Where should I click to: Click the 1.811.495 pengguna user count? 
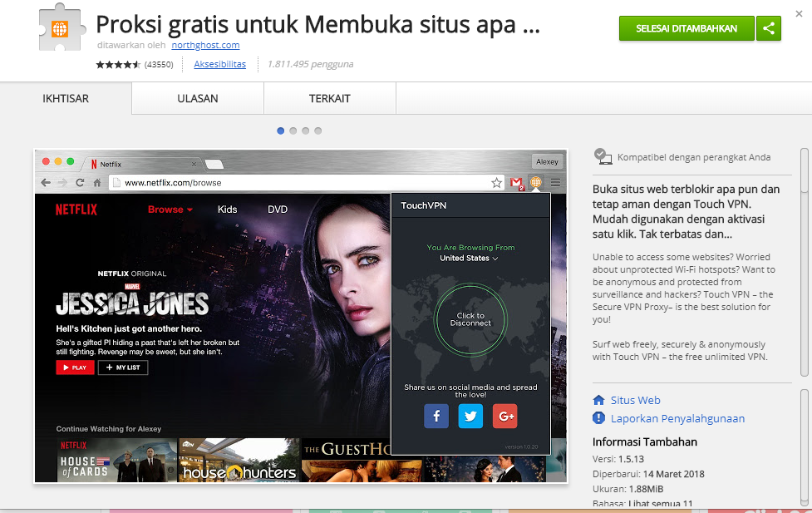tap(310, 64)
